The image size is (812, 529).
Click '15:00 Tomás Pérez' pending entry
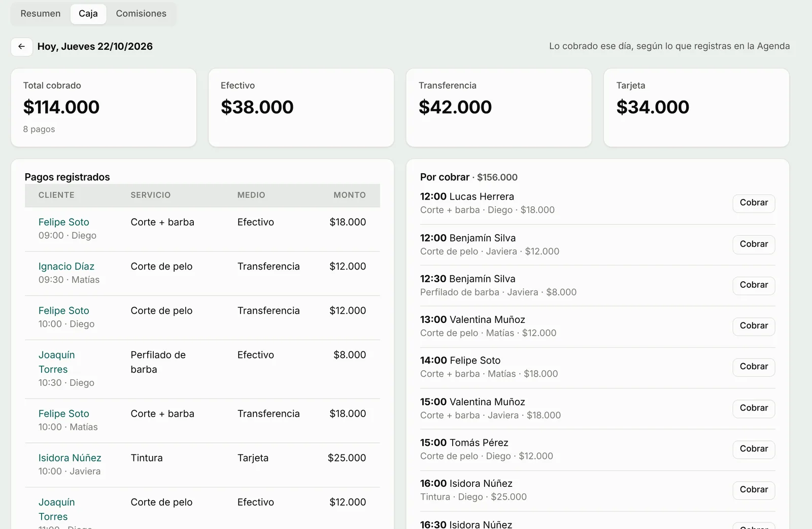[x=464, y=443]
